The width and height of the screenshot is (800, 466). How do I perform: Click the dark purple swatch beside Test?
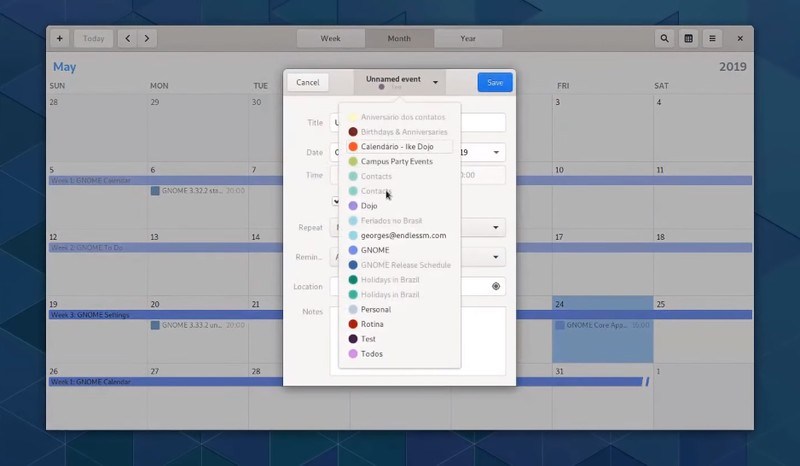(353, 339)
